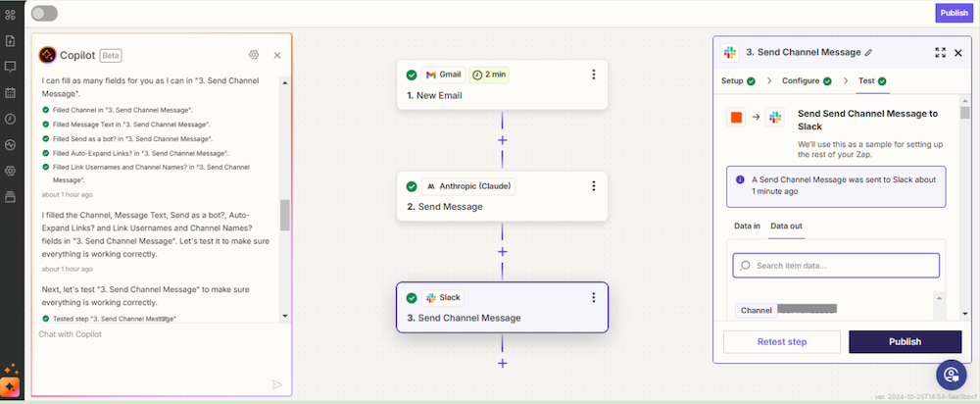Click Copilot chat scrollbar up arrow
The height and width of the screenshot is (404, 980).
click(285, 82)
